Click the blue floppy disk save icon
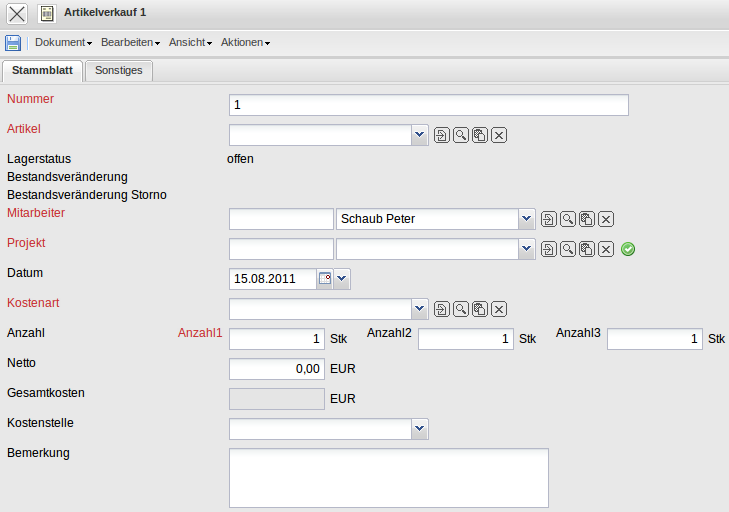Viewport: 729px width, 512px height. point(13,43)
